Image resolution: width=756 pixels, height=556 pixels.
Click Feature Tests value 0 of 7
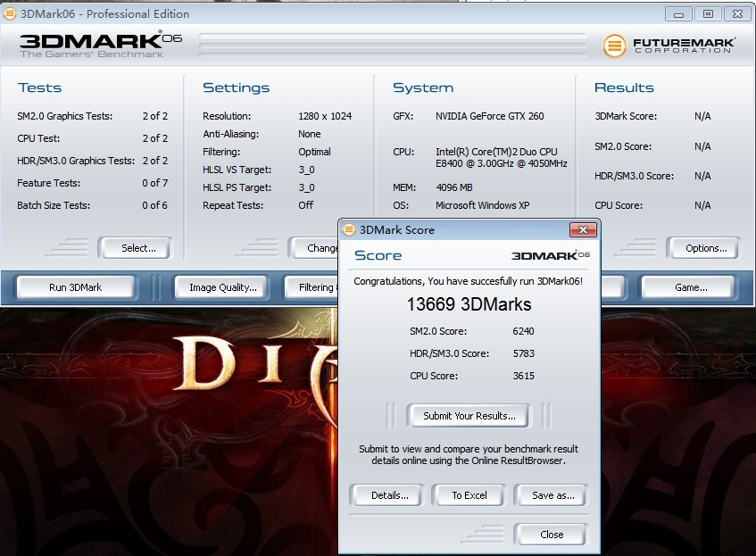coord(154,183)
